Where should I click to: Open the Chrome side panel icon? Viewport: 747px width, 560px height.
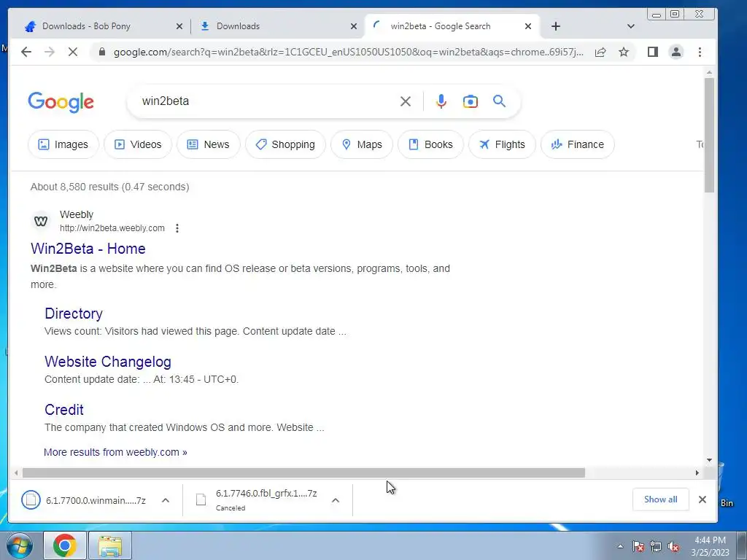click(653, 52)
